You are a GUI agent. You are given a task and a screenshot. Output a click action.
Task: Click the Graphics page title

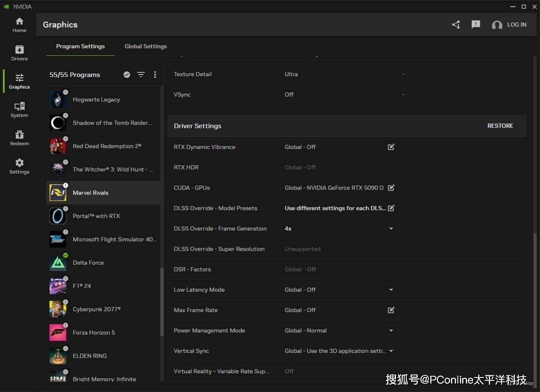pyautogui.click(x=60, y=25)
